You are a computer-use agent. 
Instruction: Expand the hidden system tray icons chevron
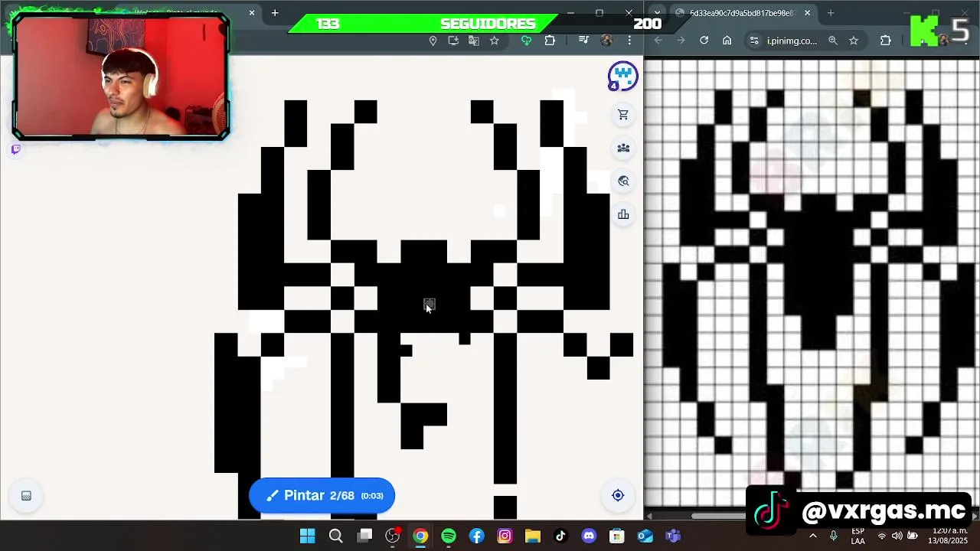tap(813, 536)
